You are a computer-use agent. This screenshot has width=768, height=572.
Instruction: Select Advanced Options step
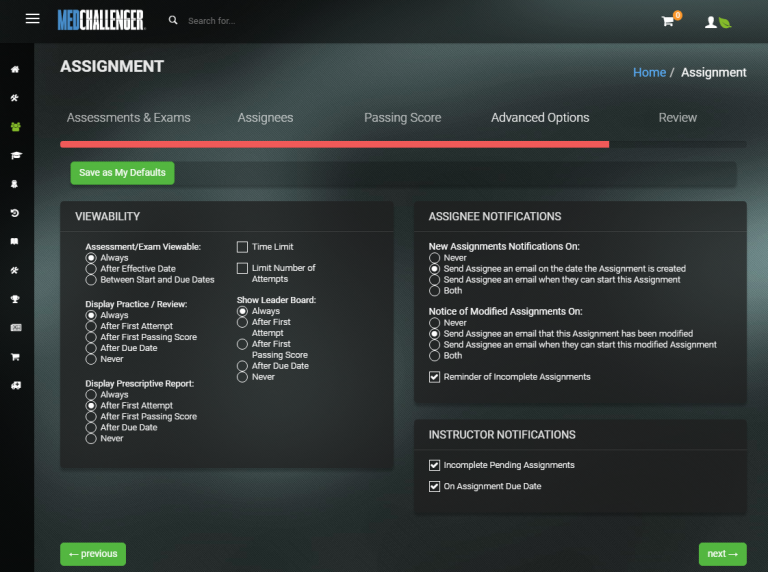(x=540, y=118)
